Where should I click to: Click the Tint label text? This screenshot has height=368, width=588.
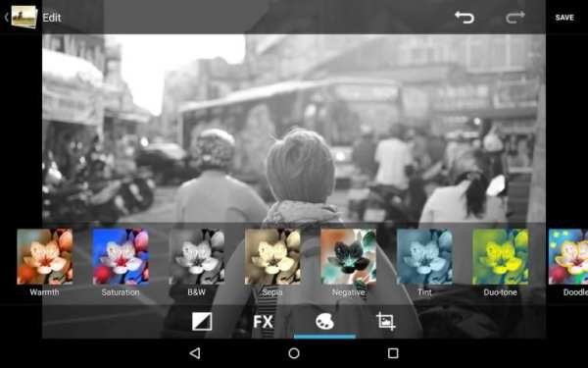point(424,292)
